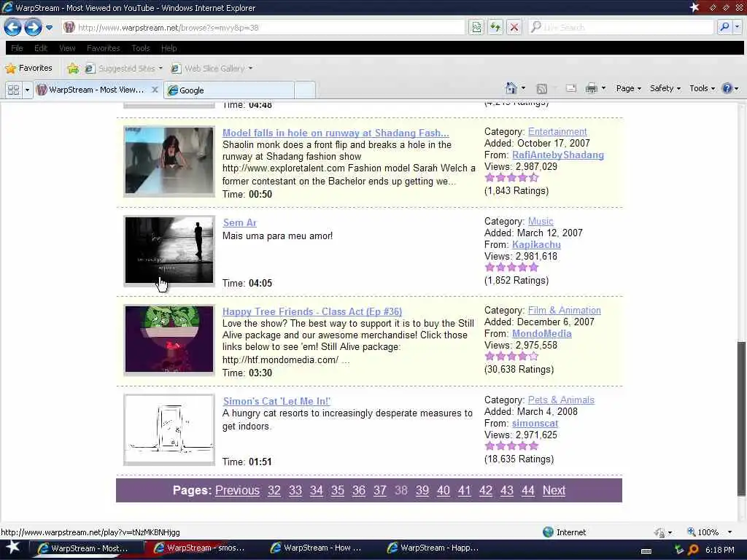Open a new blank tab
Viewport: 747px width, 560px height.
coord(305,90)
